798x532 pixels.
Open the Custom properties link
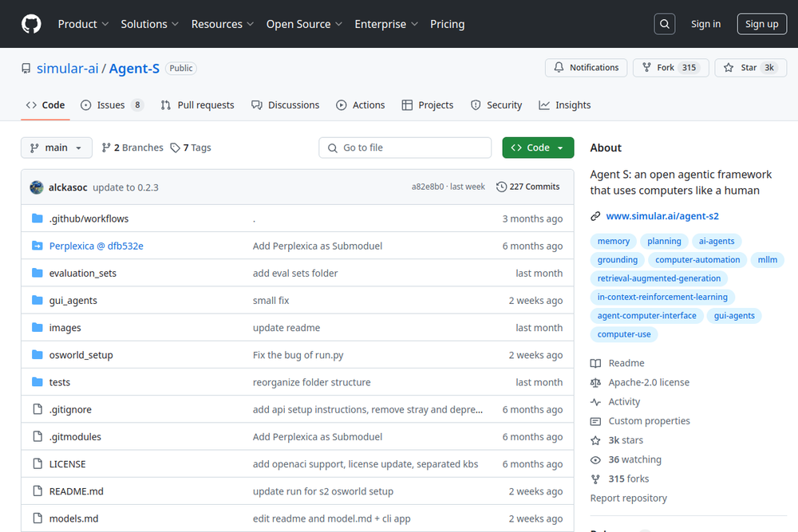(x=649, y=421)
